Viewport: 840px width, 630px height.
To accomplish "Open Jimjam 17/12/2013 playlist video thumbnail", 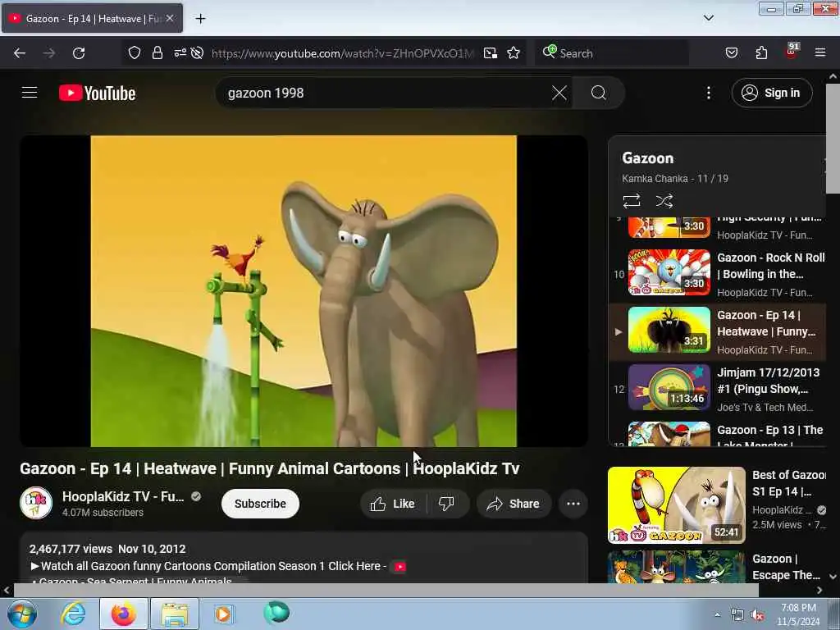I will 669,387.
